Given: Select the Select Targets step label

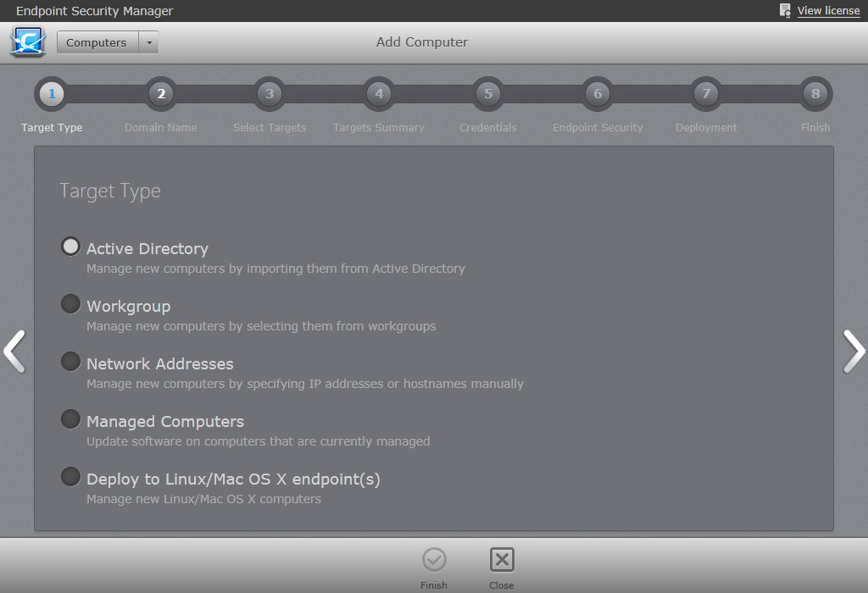Looking at the screenshot, I should [x=270, y=128].
